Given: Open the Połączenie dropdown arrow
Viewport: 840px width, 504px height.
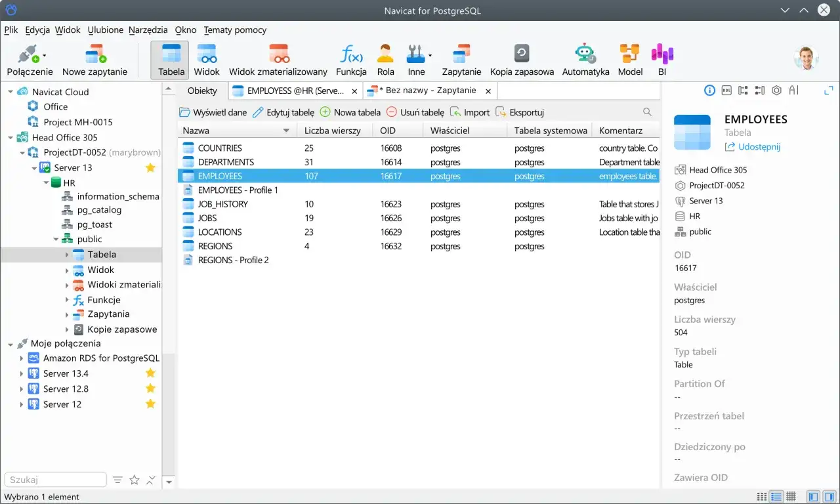Looking at the screenshot, I should (x=45, y=55).
